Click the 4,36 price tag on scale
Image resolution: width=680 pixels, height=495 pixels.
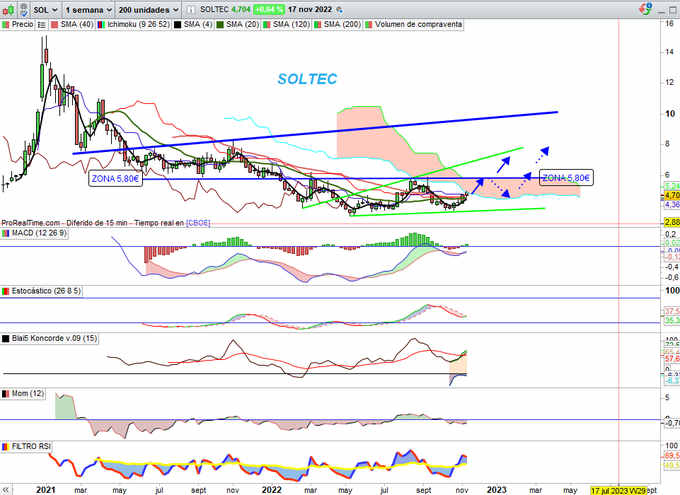[672, 204]
